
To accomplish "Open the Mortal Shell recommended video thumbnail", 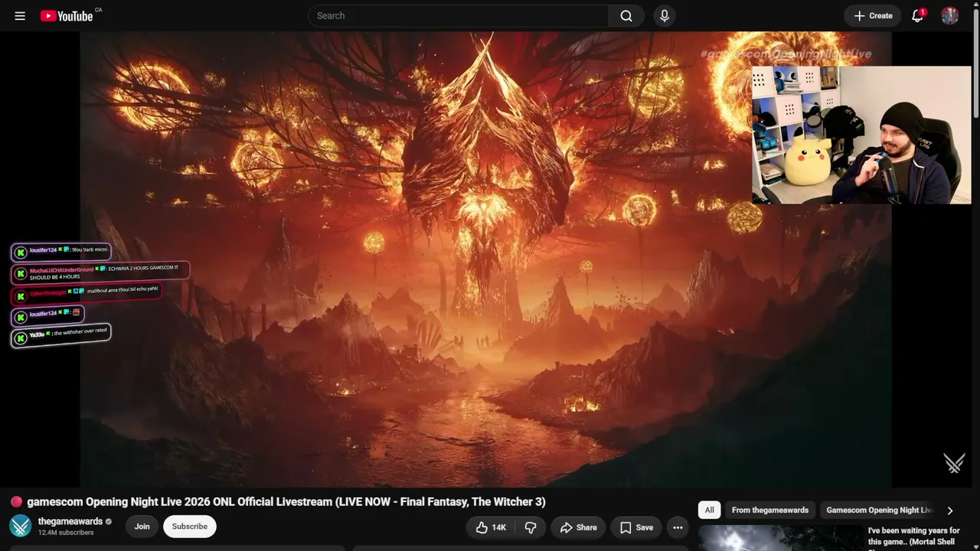I will point(780,538).
